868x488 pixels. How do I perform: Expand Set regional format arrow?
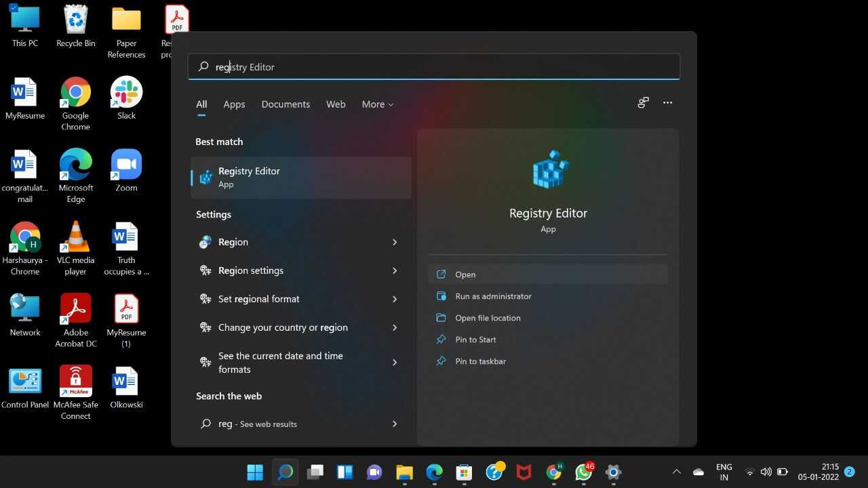click(x=395, y=299)
